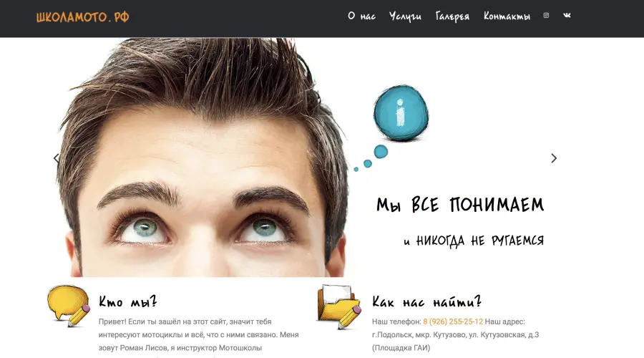Click the yellow folder with pencil icon
Screen dimensions: 644x358
pyautogui.click(x=339, y=306)
